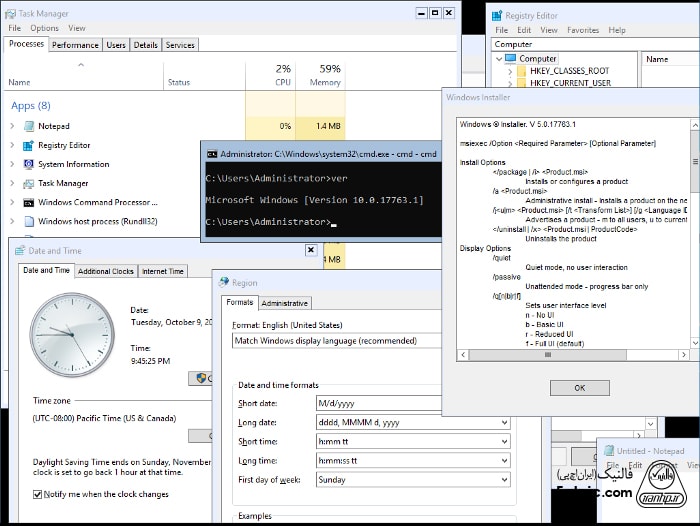Expand the HKEY_CURRENT_USER registry key

tap(509, 83)
